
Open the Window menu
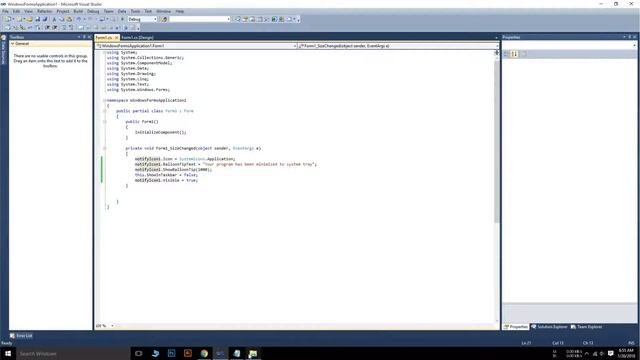[164, 11]
